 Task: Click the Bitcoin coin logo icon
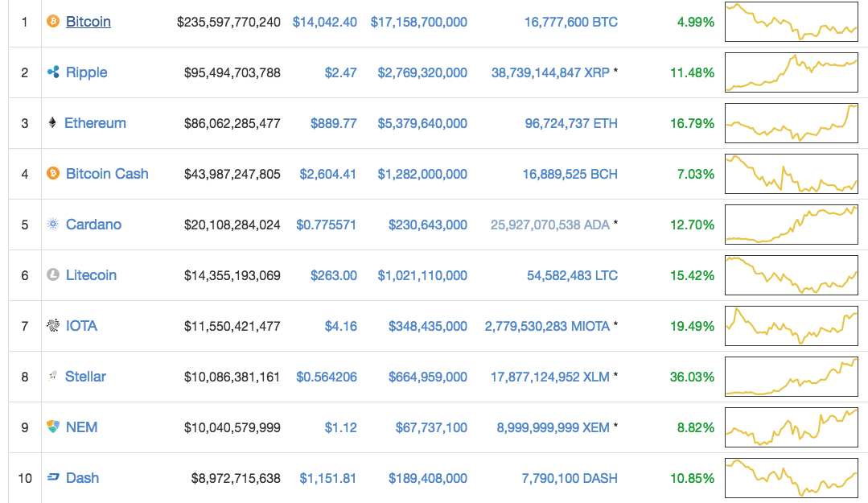click(53, 22)
